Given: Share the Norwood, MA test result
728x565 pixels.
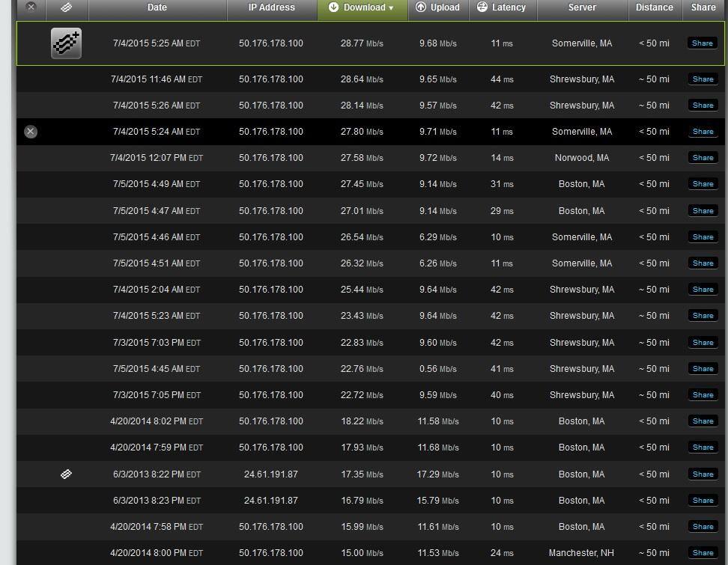Looking at the screenshot, I should tap(703, 158).
